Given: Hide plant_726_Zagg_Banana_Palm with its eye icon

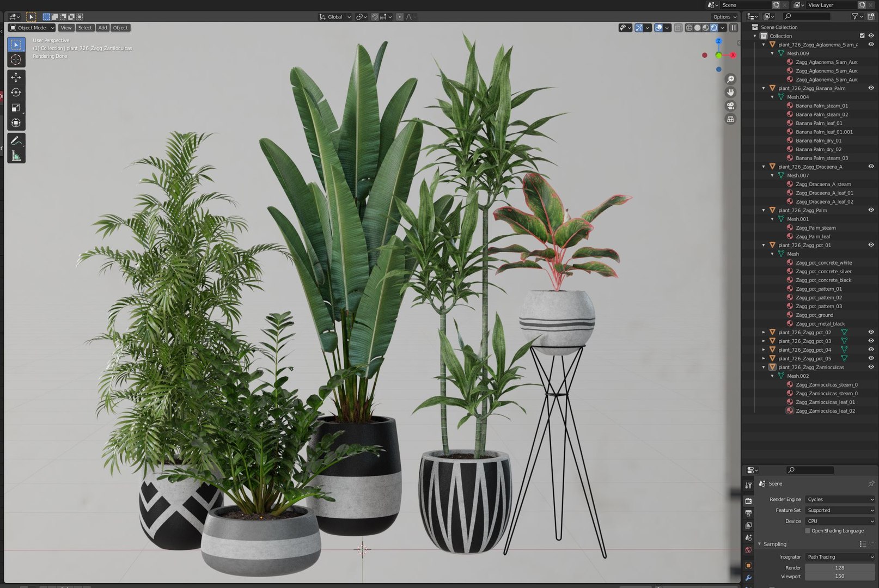Looking at the screenshot, I should click(x=871, y=88).
